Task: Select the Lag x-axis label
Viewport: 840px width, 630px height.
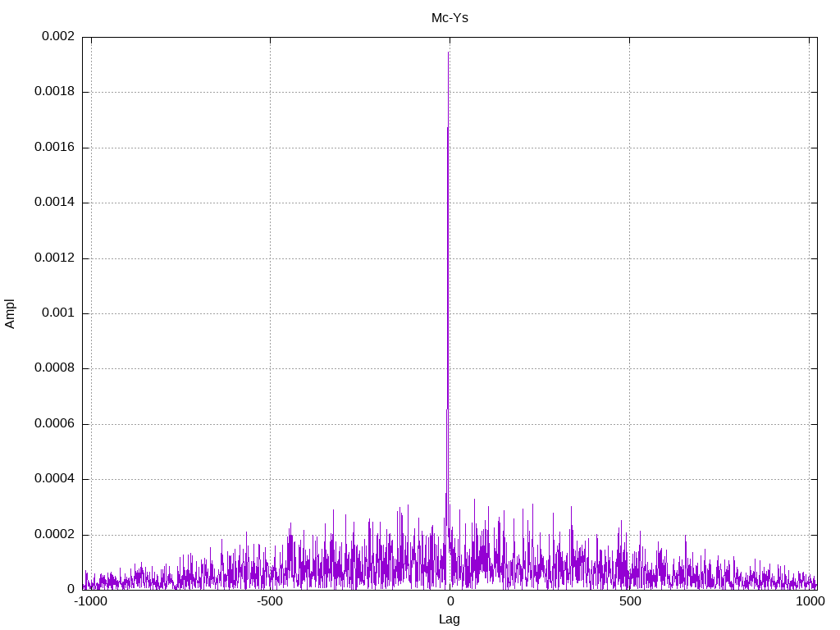Action: click(x=450, y=619)
